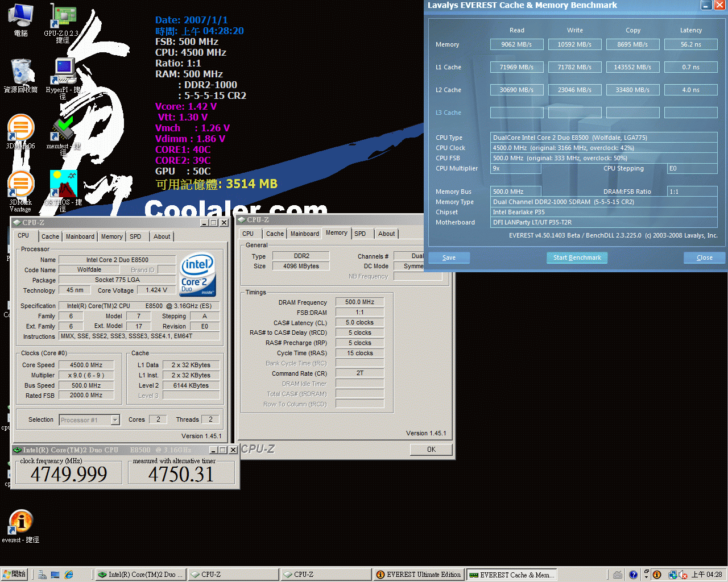Launch the 3DMark Vantage desktop shortcut
728x582 pixels.
20,192
